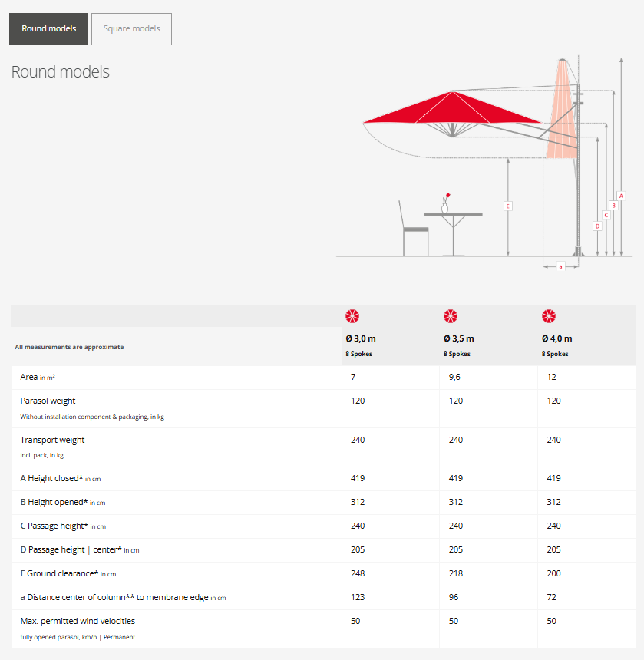The image size is (644, 660).
Task: Click the parasol icon above Ø 3,5 m
Action: coord(451,316)
